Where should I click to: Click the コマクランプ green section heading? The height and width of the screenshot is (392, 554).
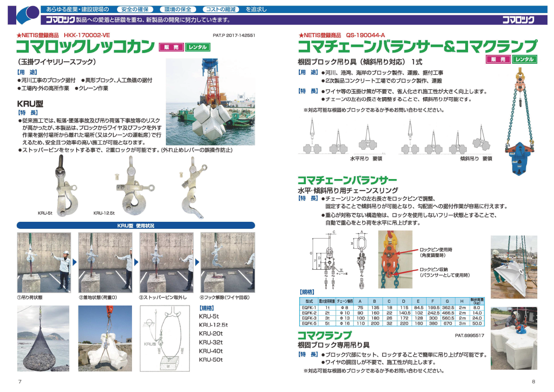325,335
